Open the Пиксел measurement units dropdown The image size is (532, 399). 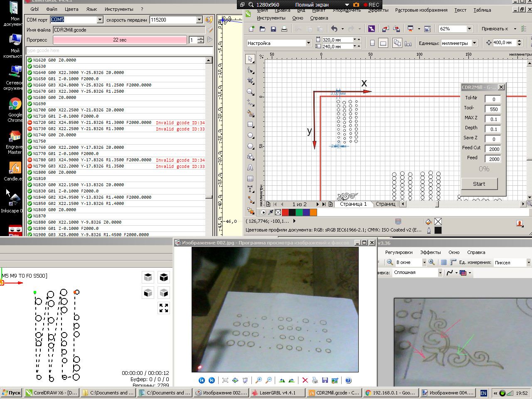528,262
